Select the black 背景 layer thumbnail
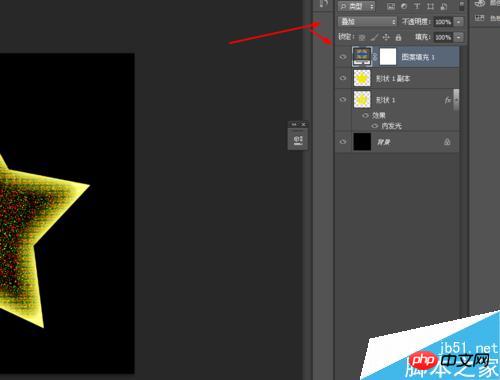 coord(362,142)
